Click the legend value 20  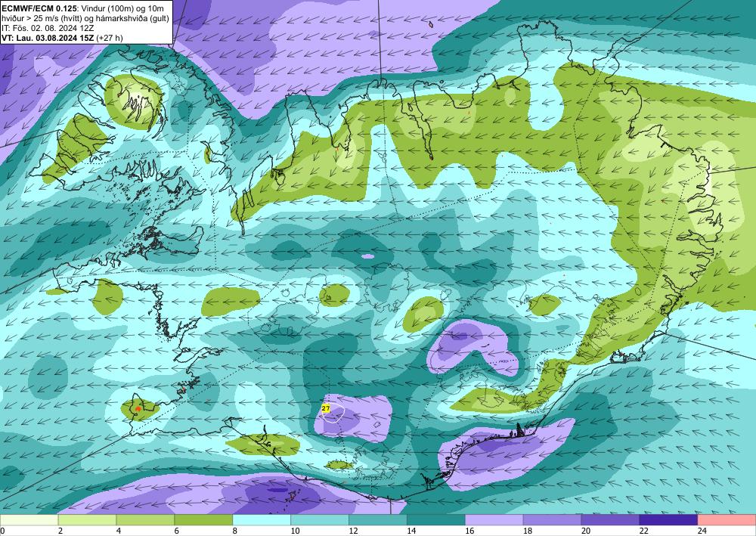(x=586, y=531)
